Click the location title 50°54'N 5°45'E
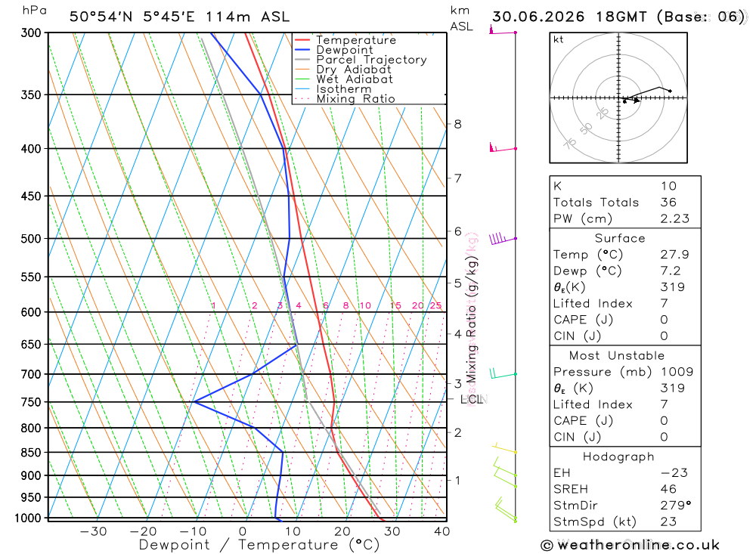Image resolution: width=756 pixels, height=554 pixels. pyautogui.click(x=132, y=17)
